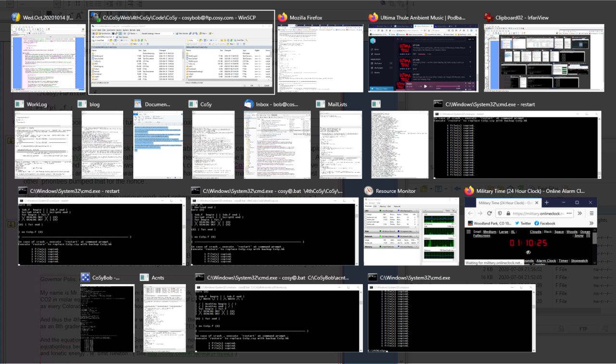Click the WorkLog window icon
Screen dimensions: 616x364
(x=19, y=104)
